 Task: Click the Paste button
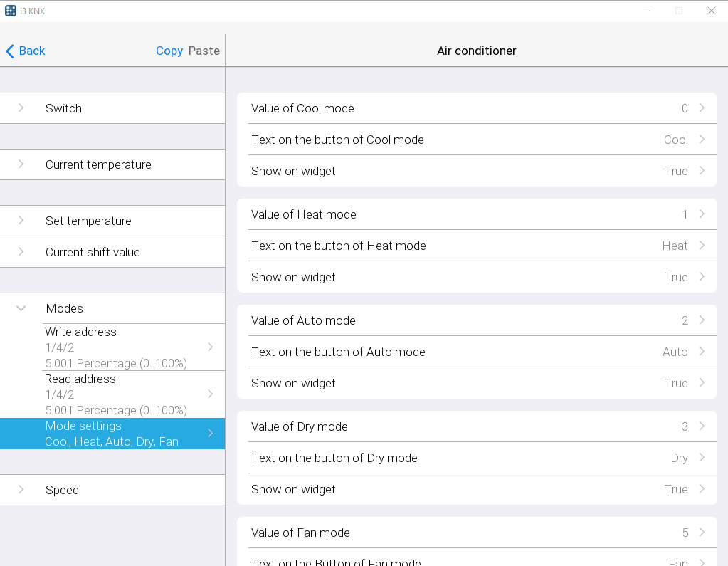pos(204,51)
